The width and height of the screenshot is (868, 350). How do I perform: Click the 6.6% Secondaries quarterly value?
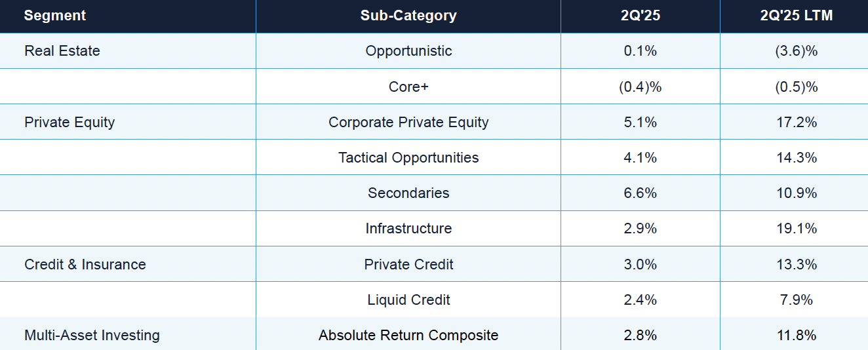[x=641, y=193]
